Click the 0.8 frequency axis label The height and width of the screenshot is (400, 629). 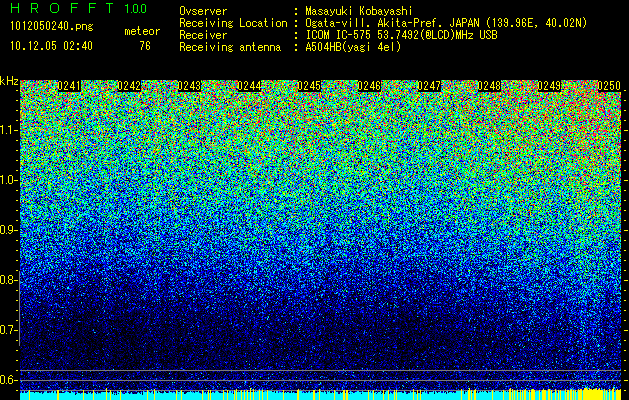[x=9, y=280]
